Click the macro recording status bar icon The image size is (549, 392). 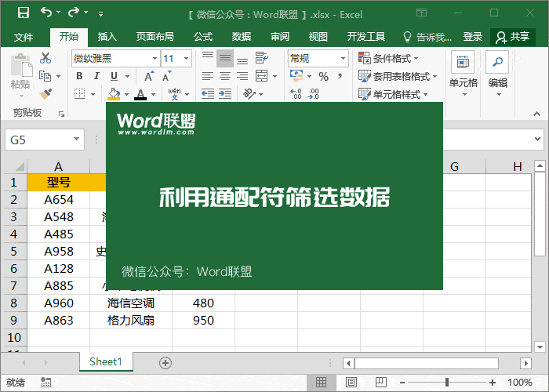(45, 383)
